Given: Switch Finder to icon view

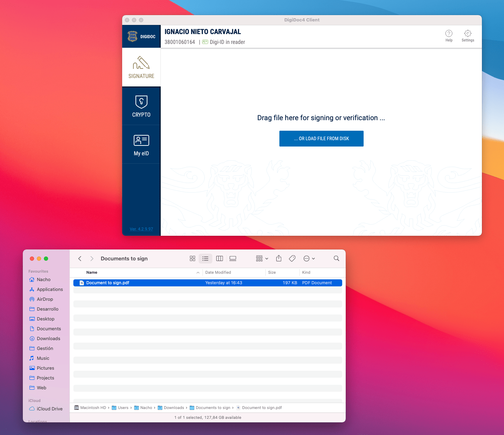Looking at the screenshot, I should coord(192,259).
